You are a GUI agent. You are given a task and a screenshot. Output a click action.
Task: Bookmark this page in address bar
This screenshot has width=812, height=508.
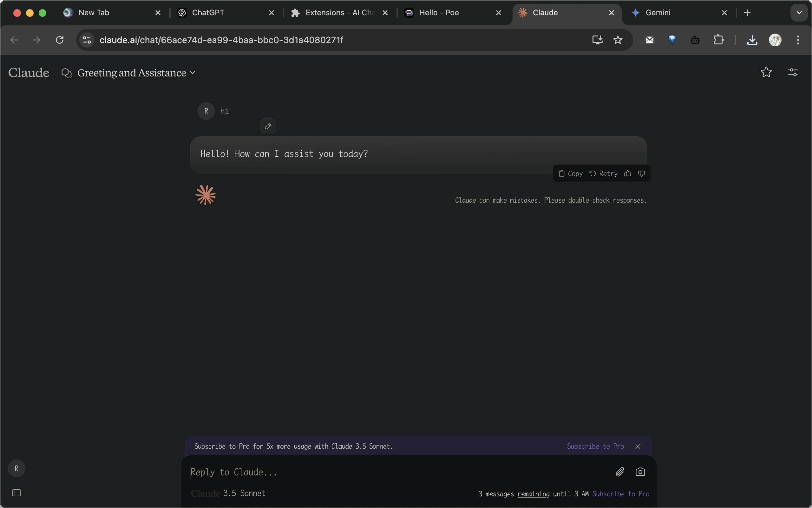click(618, 40)
